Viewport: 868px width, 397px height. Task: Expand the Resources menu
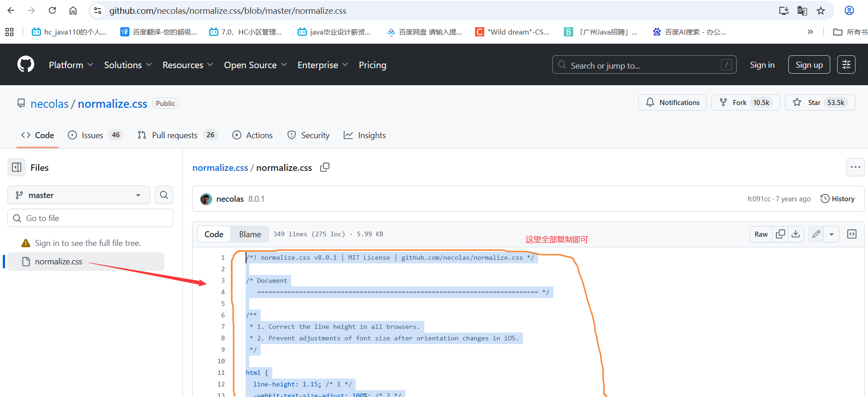coord(188,65)
